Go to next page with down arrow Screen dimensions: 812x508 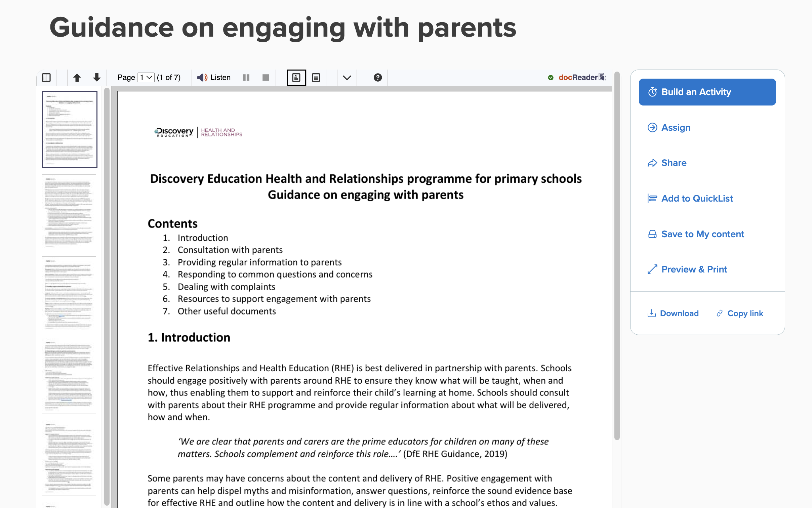[97, 78]
